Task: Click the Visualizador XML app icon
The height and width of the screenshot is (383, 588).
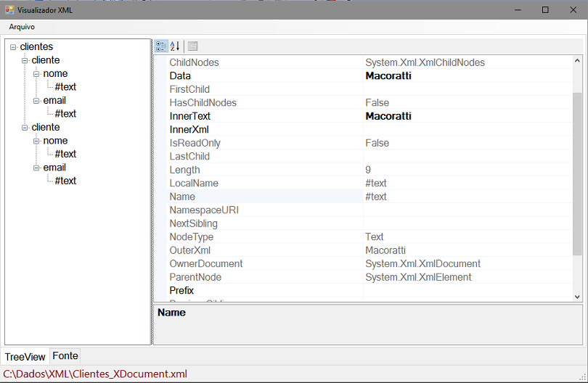Action: pyautogui.click(x=9, y=9)
